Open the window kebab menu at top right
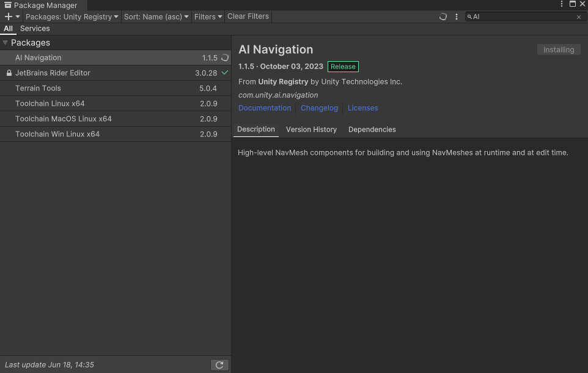 (x=561, y=4)
